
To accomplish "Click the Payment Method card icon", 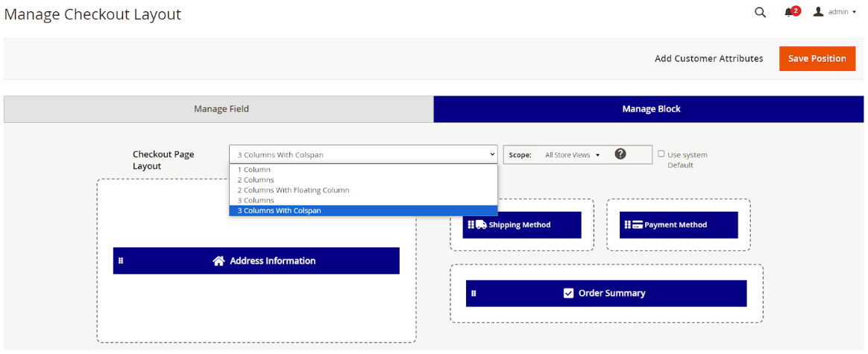I will [638, 224].
